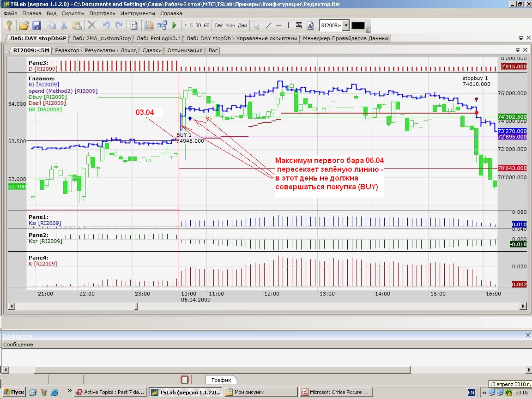The width and height of the screenshot is (532, 399).
Task: Click the bar chart icon in toolbar
Action: coord(149,25)
